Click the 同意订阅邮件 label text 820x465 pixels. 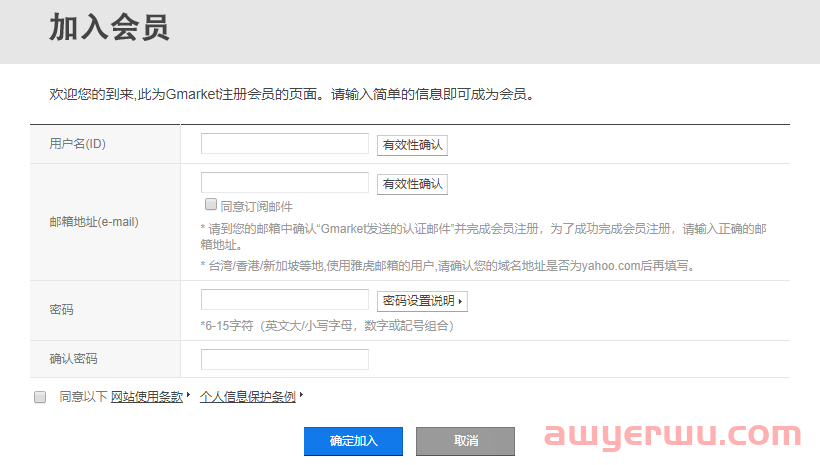coord(256,207)
